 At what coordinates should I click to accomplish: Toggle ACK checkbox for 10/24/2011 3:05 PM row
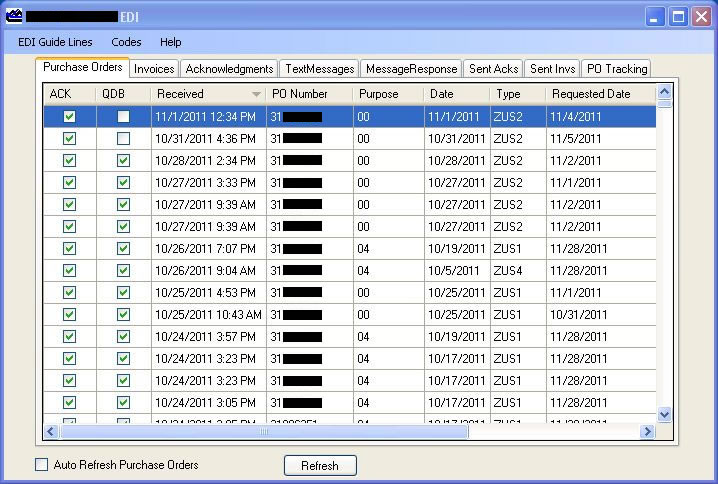pyautogui.click(x=70, y=402)
